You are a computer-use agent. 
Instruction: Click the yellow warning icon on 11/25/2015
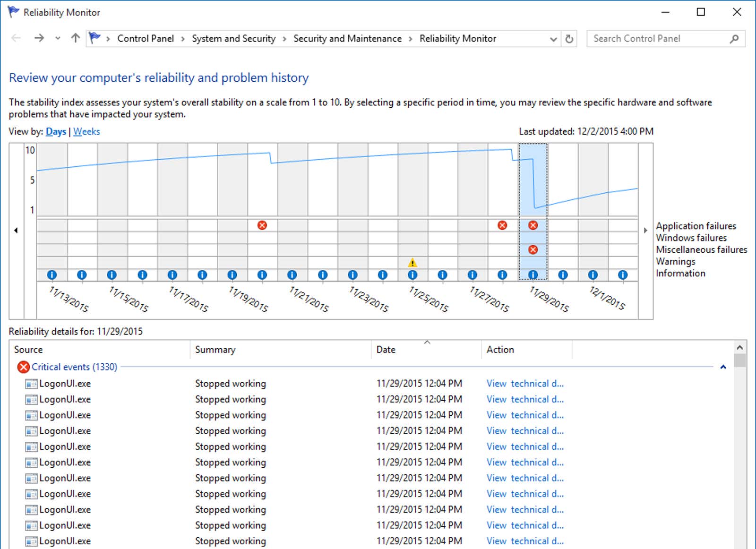click(412, 262)
